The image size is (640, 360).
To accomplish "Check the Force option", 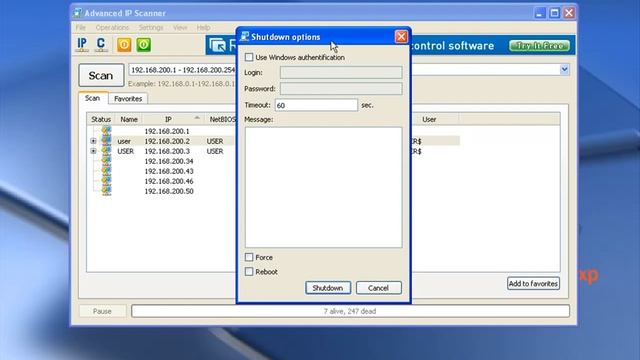I will coord(249,257).
